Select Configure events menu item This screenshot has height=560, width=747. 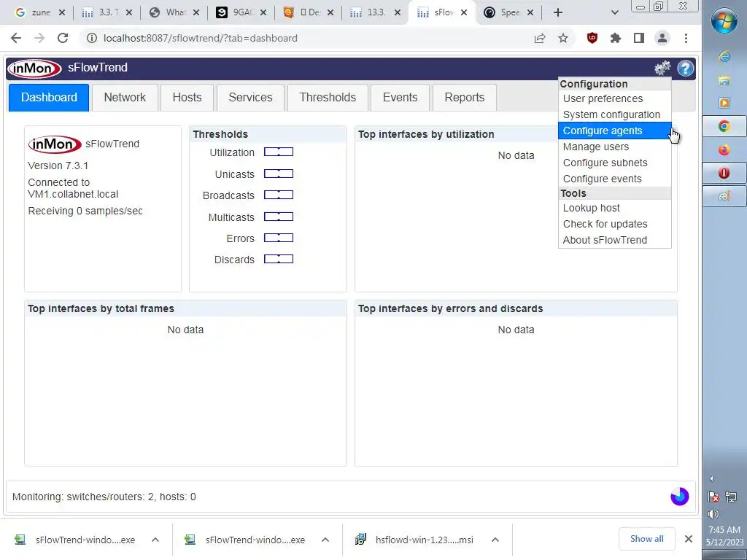click(x=614, y=179)
